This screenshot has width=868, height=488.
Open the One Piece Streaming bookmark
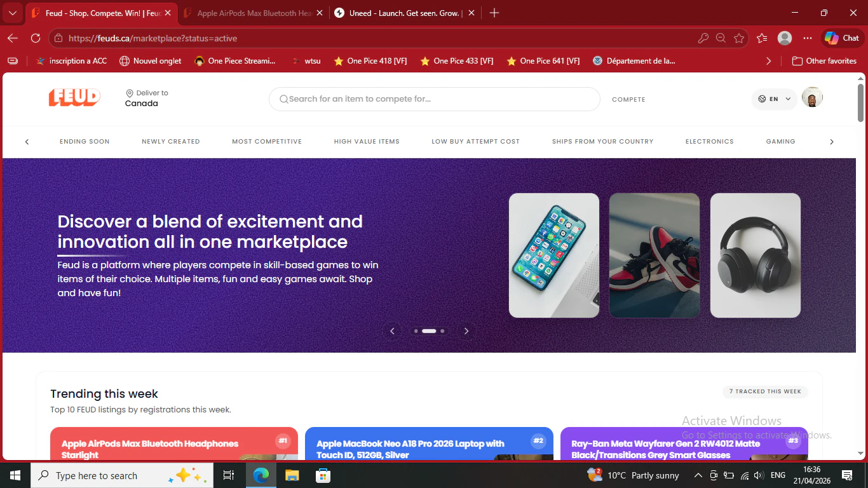click(235, 61)
